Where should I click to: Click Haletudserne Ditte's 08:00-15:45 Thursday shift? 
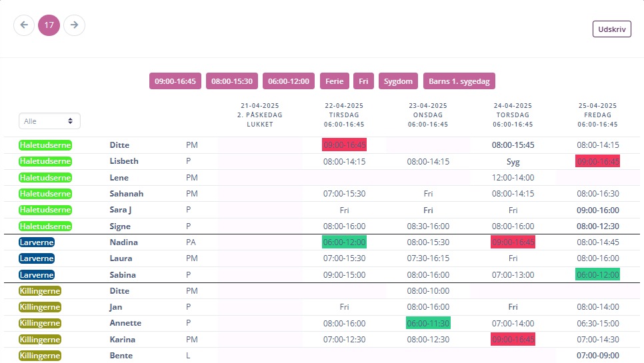click(x=513, y=145)
